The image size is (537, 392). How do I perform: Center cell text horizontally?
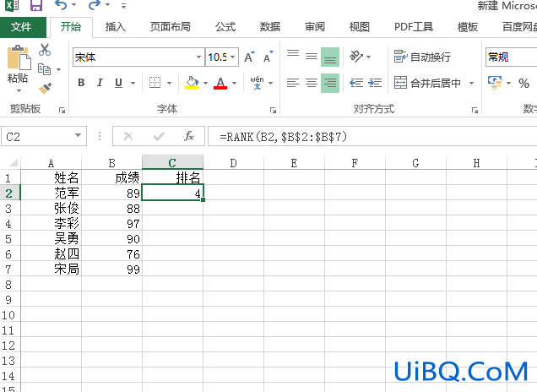click(x=312, y=83)
